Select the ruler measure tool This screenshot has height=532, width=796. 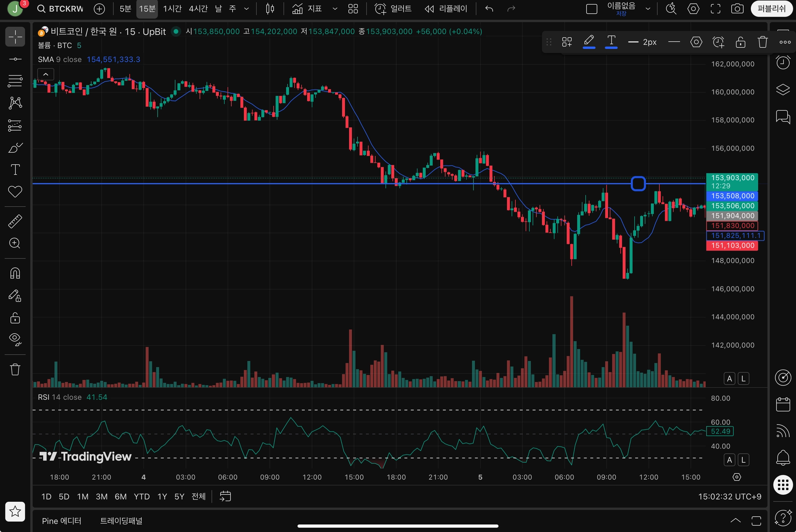point(15,221)
